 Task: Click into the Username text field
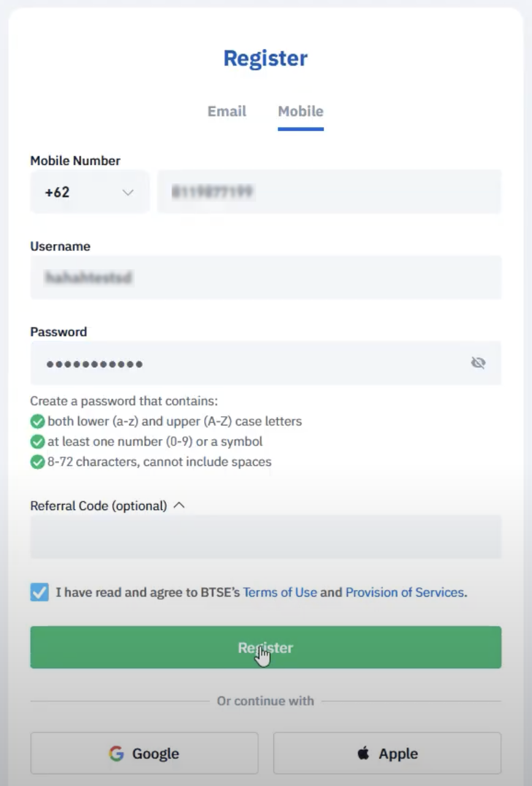click(265, 278)
